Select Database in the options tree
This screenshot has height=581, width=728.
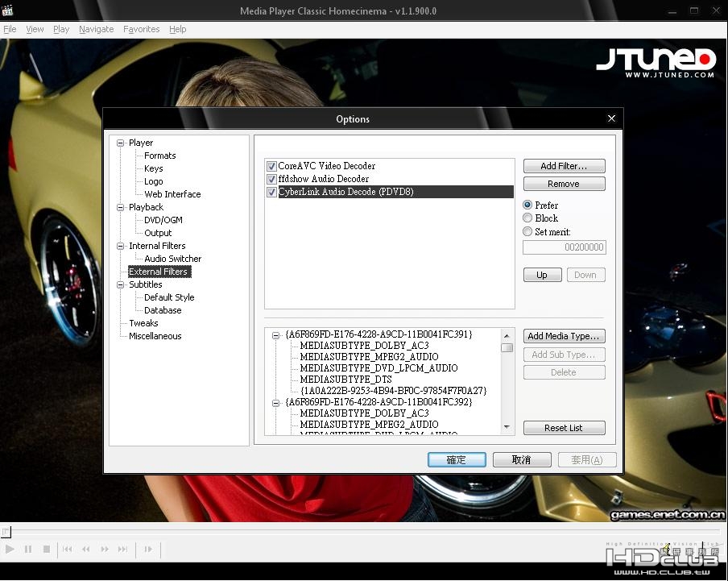[163, 310]
